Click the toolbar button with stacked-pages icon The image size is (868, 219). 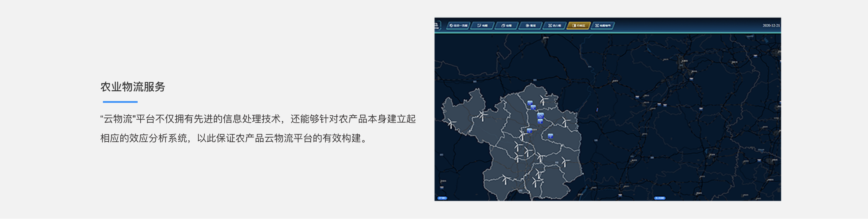[x=506, y=26]
